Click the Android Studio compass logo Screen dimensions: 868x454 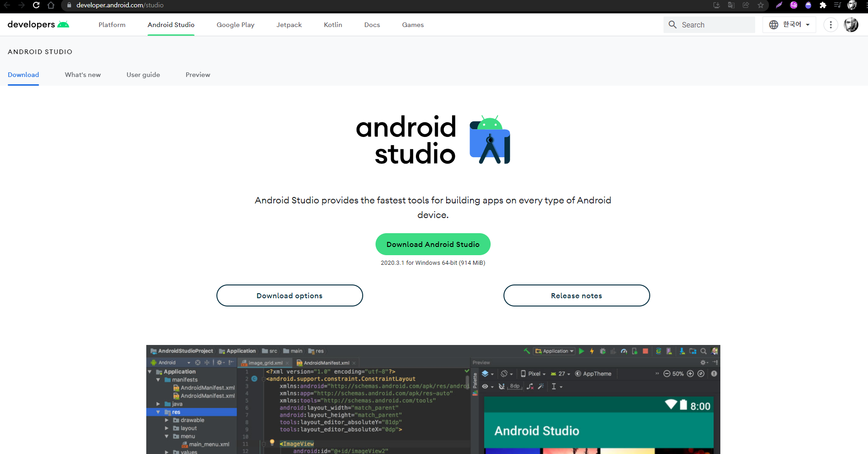(x=490, y=140)
